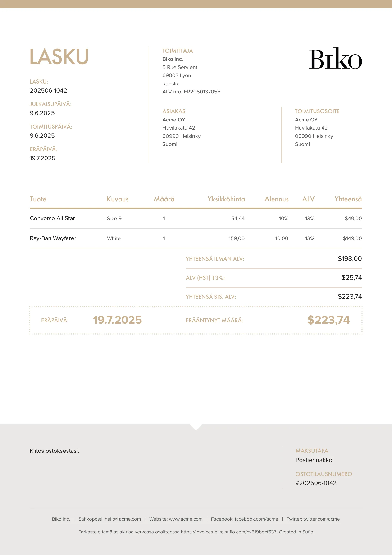Click the TOIMITUSPÄIVÄ label
Viewport: 392px width, 555px height.
51,127
